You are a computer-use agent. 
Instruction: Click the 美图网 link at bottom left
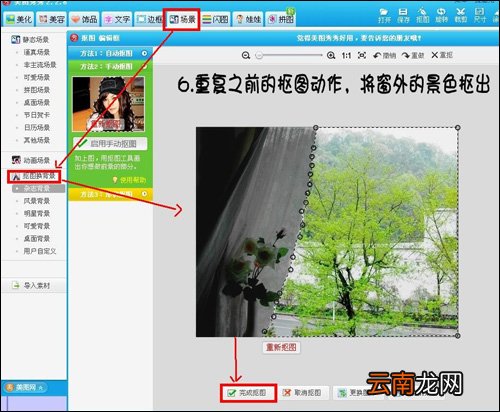tap(25, 387)
